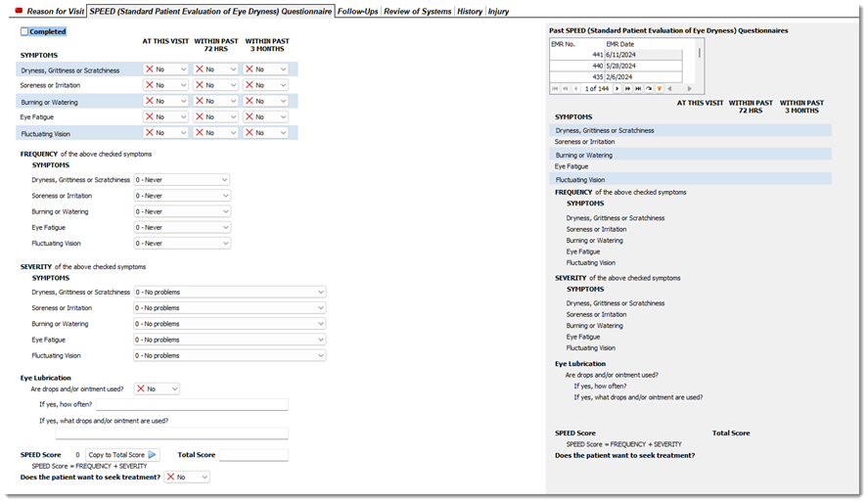Open Soreness Within Past 72 Hrs dropdown
The width and height of the screenshot is (868, 503).
pos(216,85)
